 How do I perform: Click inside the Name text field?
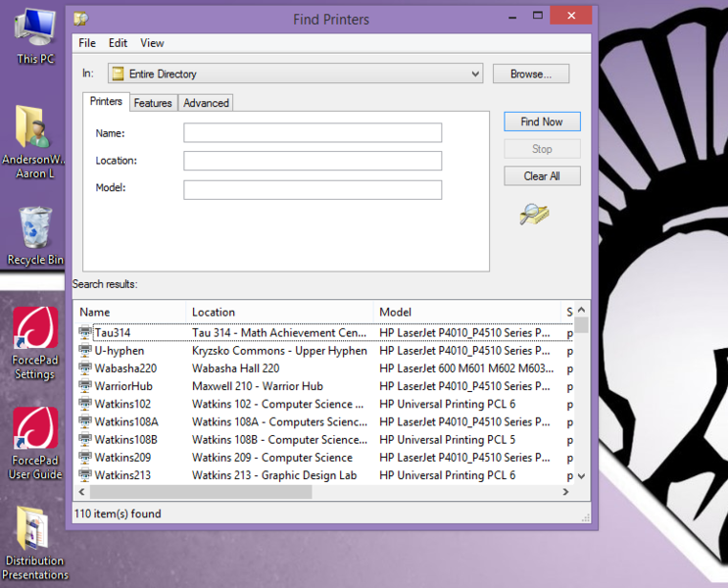click(313, 133)
